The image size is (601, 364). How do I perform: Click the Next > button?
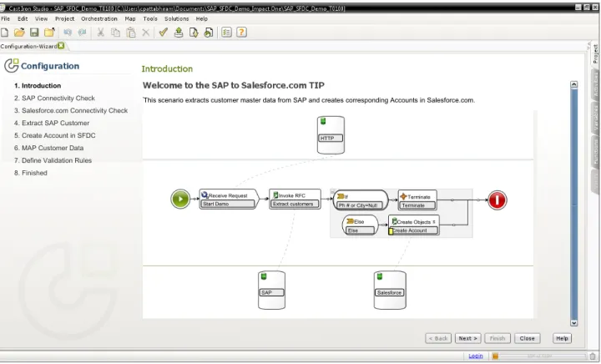[x=468, y=338]
